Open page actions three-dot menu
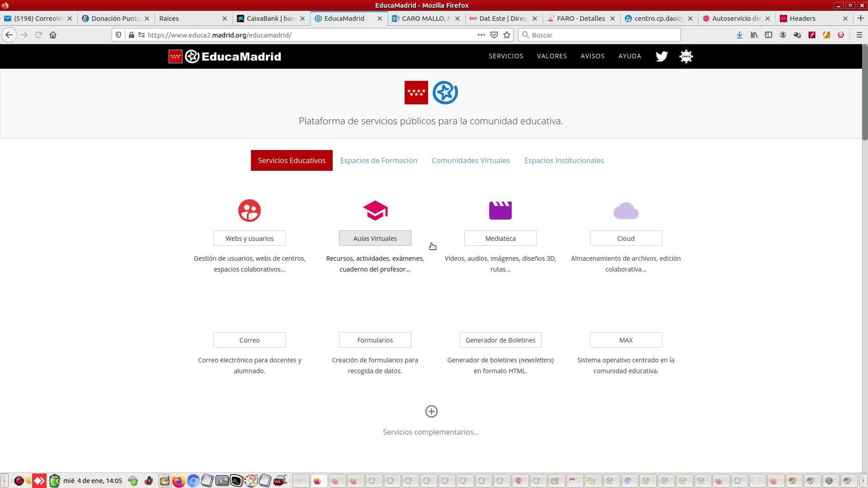This screenshot has width=868, height=488. pyautogui.click(x=481, y=35)
